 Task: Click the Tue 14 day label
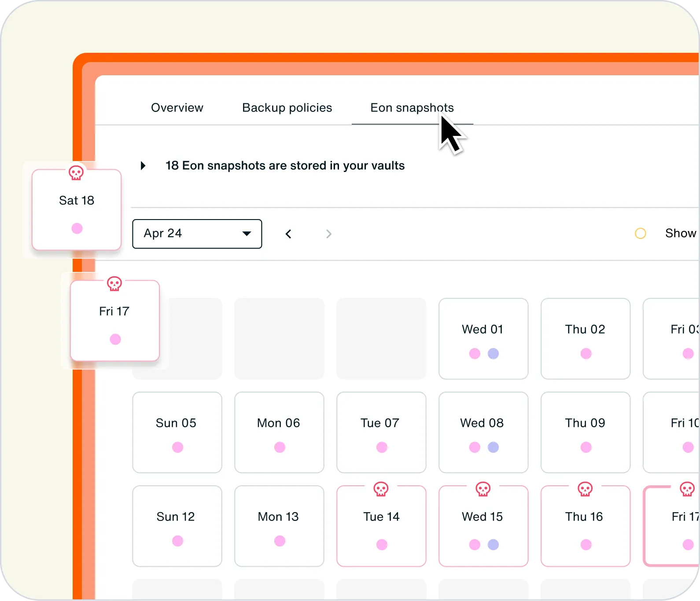tap(381, 517)
